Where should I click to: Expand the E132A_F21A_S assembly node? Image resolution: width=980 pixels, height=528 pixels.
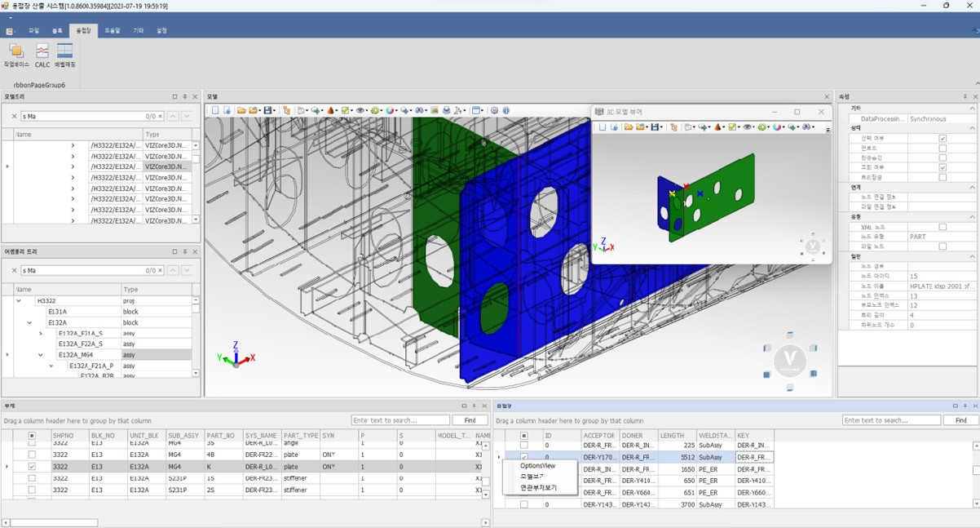coord(41,333)
